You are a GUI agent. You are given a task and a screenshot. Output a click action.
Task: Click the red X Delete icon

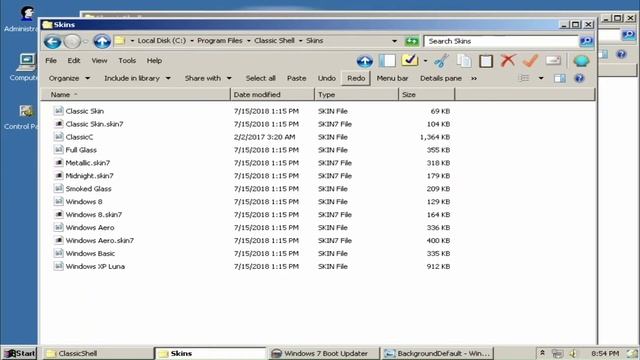508,61
